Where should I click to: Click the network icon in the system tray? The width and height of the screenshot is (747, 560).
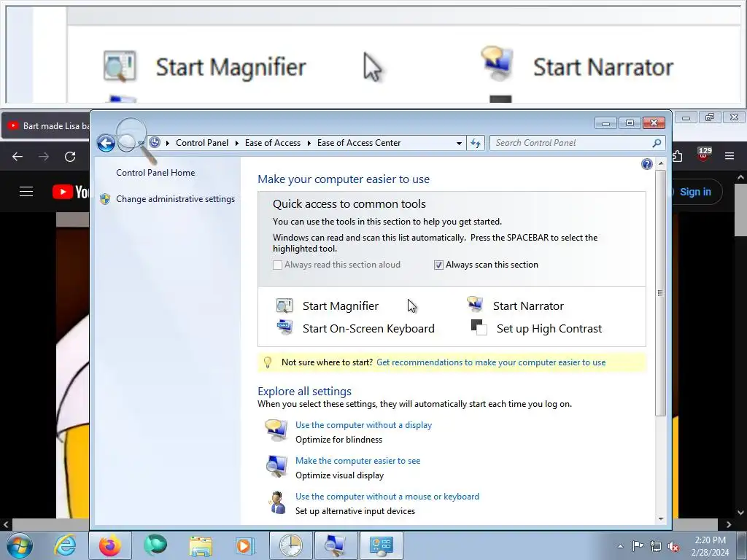656,546
